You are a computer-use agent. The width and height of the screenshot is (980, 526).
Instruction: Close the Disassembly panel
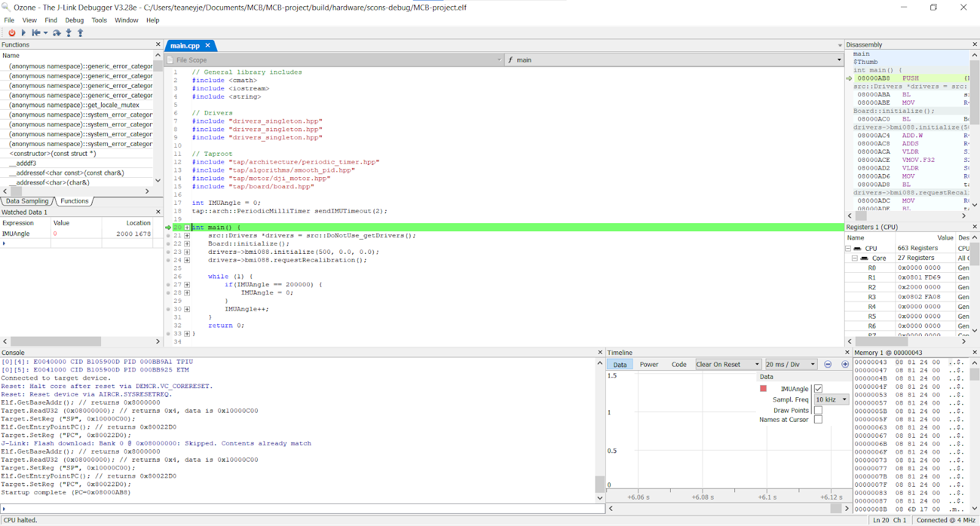pyautogui.click(x=974, y=44)
